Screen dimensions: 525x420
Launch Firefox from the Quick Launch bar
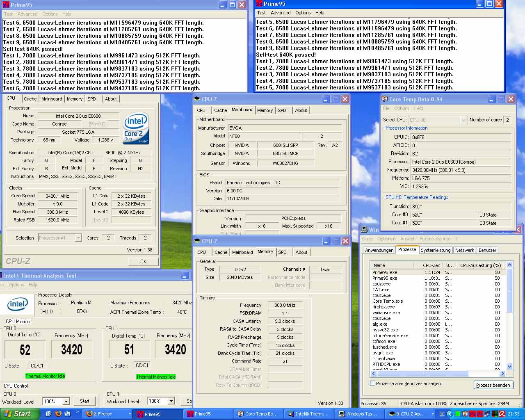58,413
